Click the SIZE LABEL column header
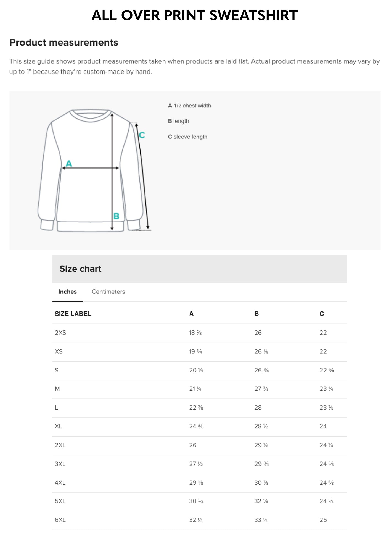This screenshot has width=392, height=551. pos(73,314)
